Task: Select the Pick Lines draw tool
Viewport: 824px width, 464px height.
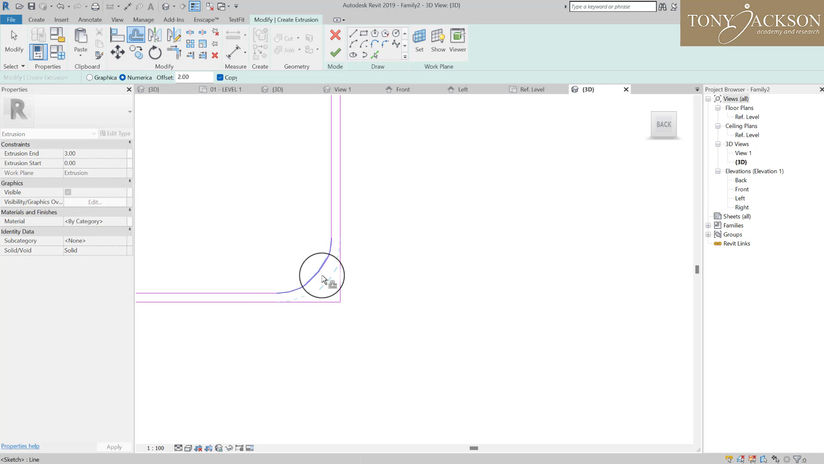Action: [375, 55]
